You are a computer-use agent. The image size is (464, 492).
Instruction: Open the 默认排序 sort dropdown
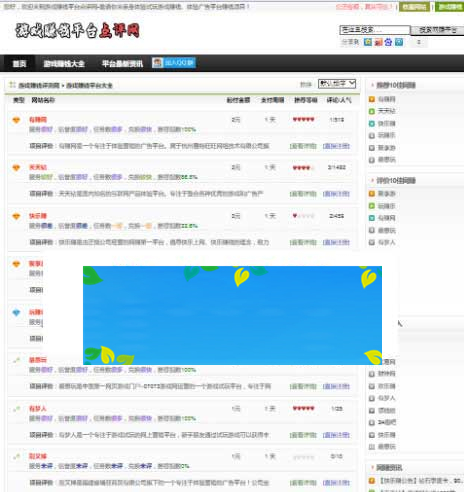[337, 84]
